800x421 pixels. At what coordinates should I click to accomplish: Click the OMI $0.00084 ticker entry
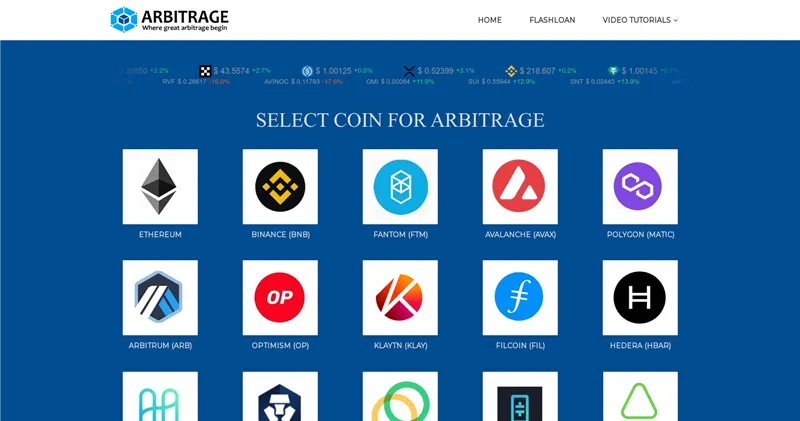[x=400, y=82]
